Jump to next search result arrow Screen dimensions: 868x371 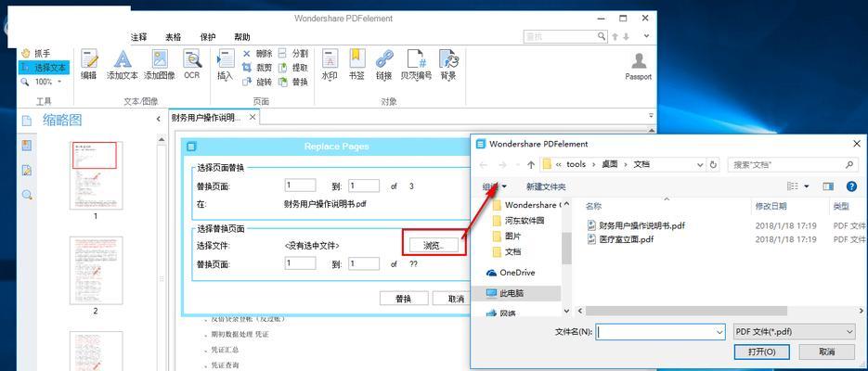626,36
